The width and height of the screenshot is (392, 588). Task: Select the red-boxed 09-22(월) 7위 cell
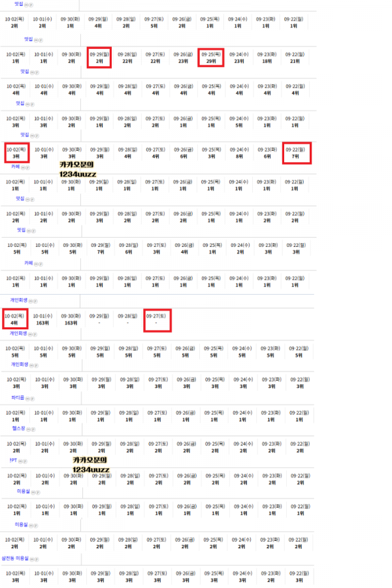tap(296, 154)
